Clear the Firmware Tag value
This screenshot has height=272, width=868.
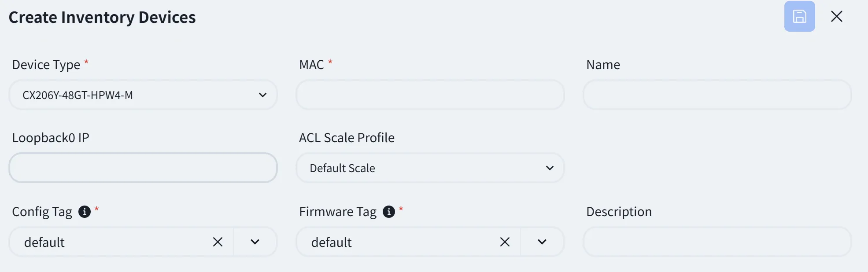pos(505,242)
